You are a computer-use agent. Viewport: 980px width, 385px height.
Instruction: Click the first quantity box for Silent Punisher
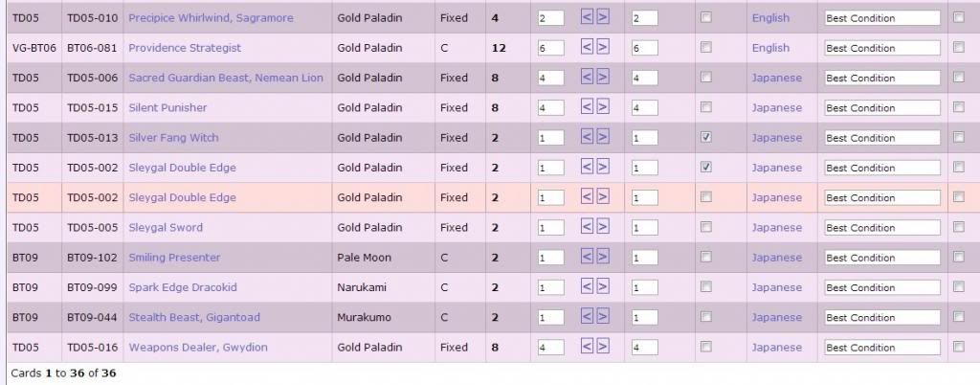550,108
